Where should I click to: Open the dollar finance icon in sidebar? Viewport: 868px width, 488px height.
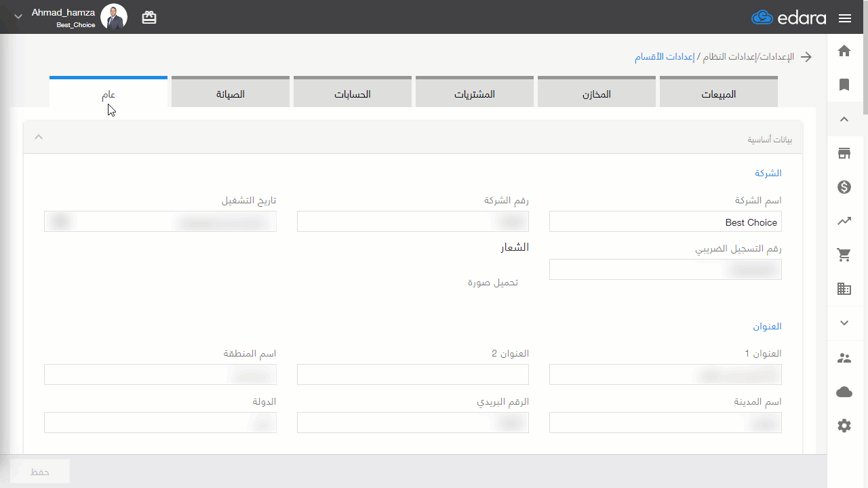point(844,187)
